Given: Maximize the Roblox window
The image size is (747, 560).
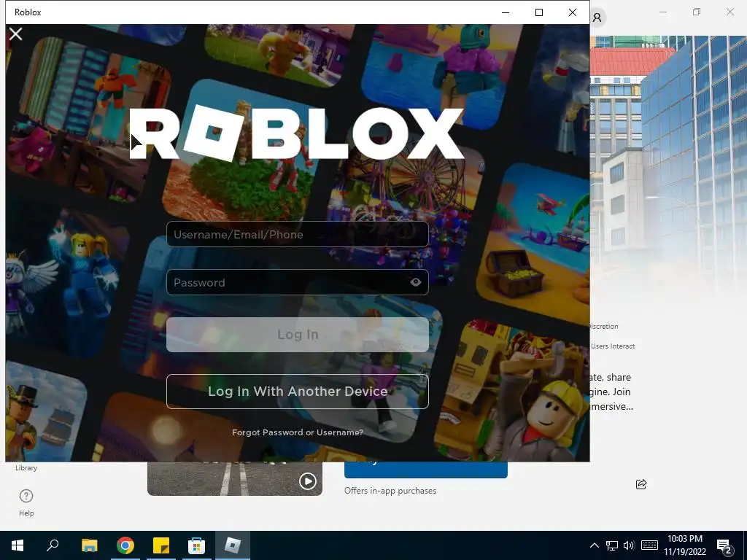Looking at the screenshot, I should [x=539, y=12].
